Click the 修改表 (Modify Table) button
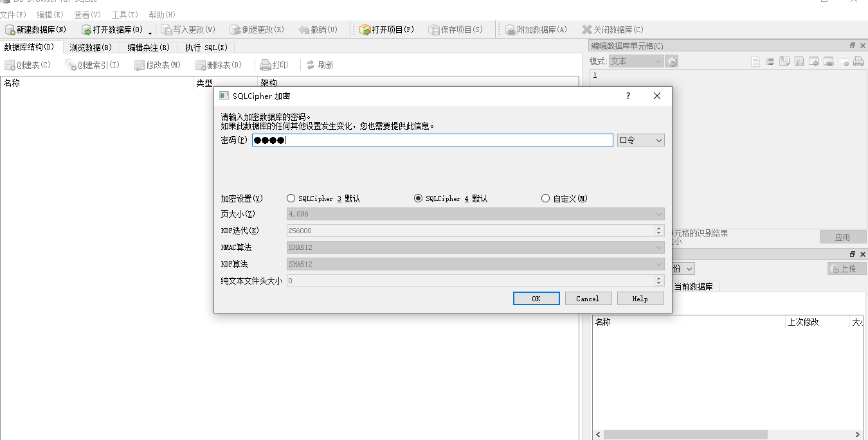Screen dimensions: 868x440 coord(158,65)
